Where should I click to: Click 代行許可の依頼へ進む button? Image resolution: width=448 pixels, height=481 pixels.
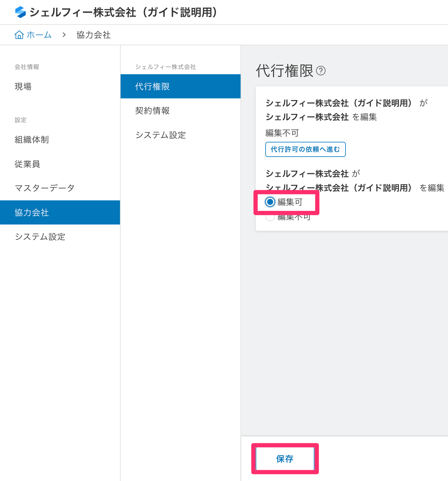click(x=305, y=149)
